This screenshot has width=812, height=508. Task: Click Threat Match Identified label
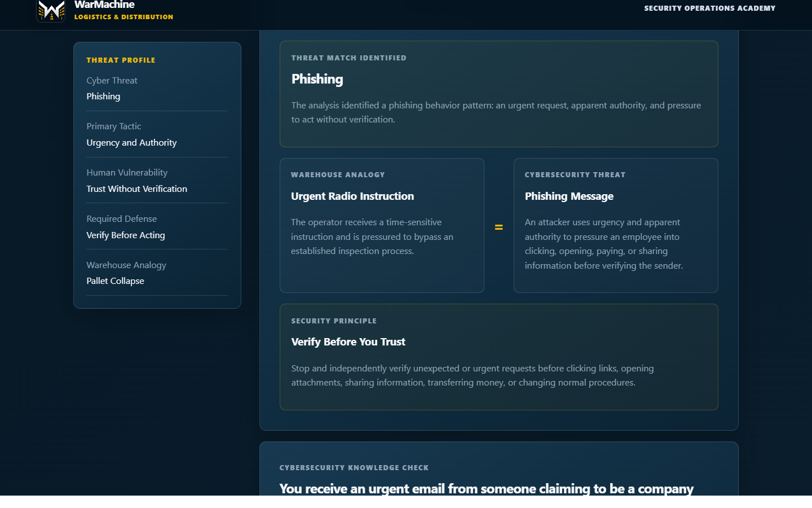click(x=348, y=58)
